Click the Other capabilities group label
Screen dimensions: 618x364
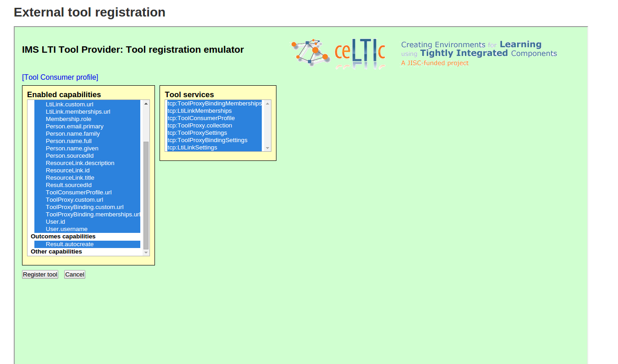pos(56,251)
